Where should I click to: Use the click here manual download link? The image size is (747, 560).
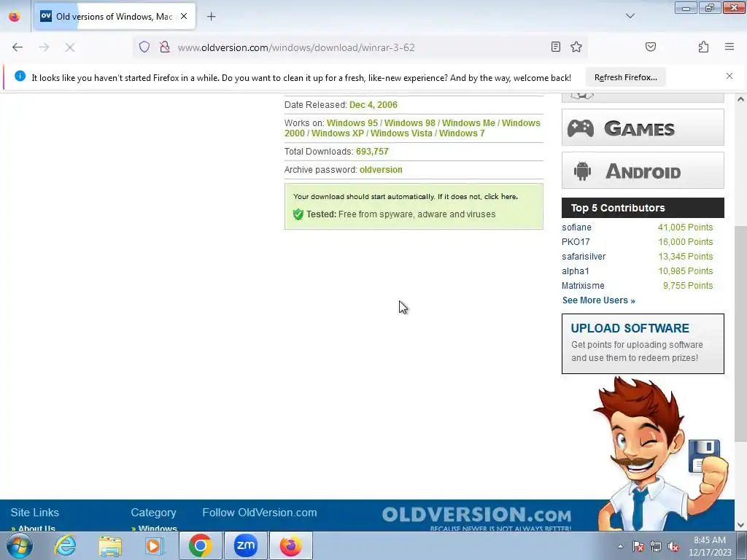pyautogui.click(x=500, y=197)
